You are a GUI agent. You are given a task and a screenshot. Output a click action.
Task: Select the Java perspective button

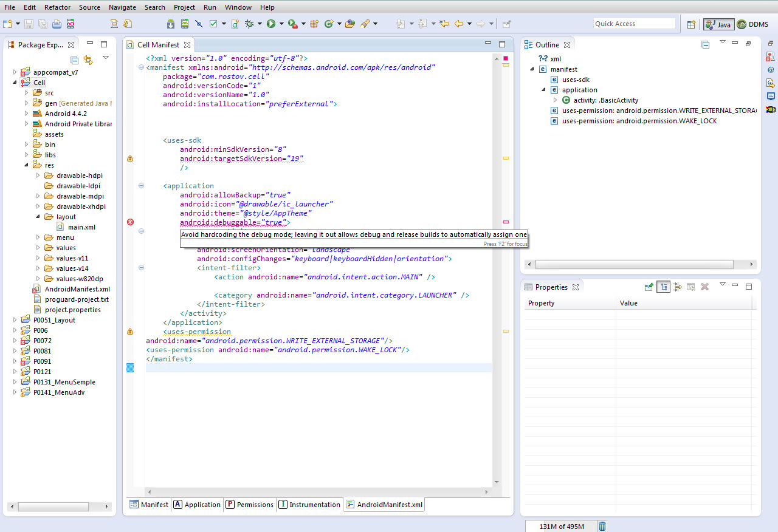coord(718,24)
